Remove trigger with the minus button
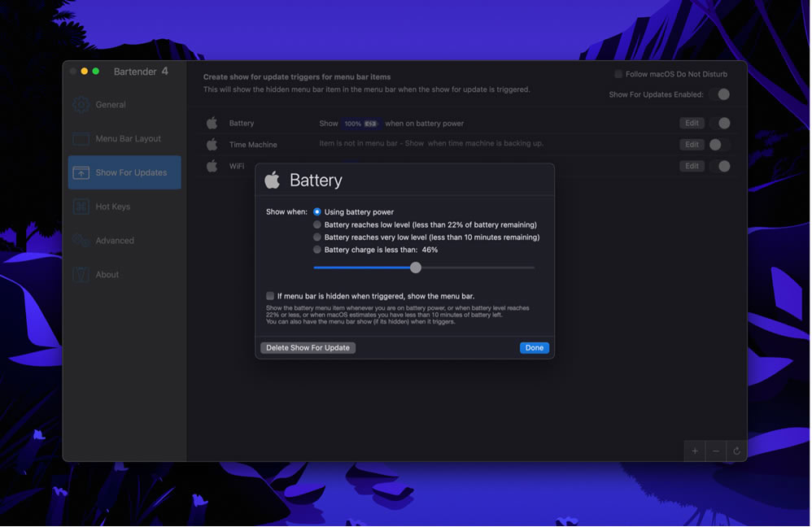The width and height of the screenshot is (812, 527). (716, 451)
